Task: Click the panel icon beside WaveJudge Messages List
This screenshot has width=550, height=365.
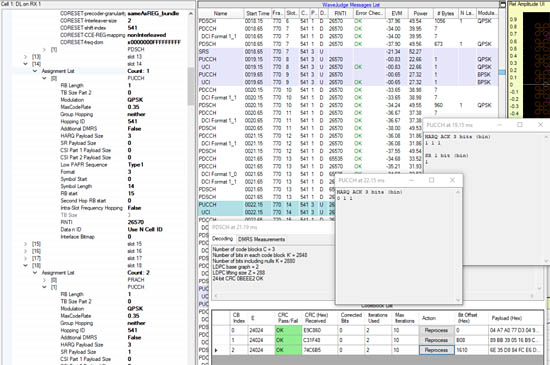Action: [503, 5]
